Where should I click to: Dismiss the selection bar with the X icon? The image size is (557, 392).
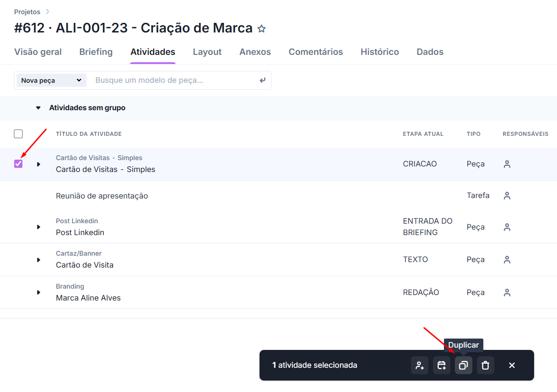(512, 365)
